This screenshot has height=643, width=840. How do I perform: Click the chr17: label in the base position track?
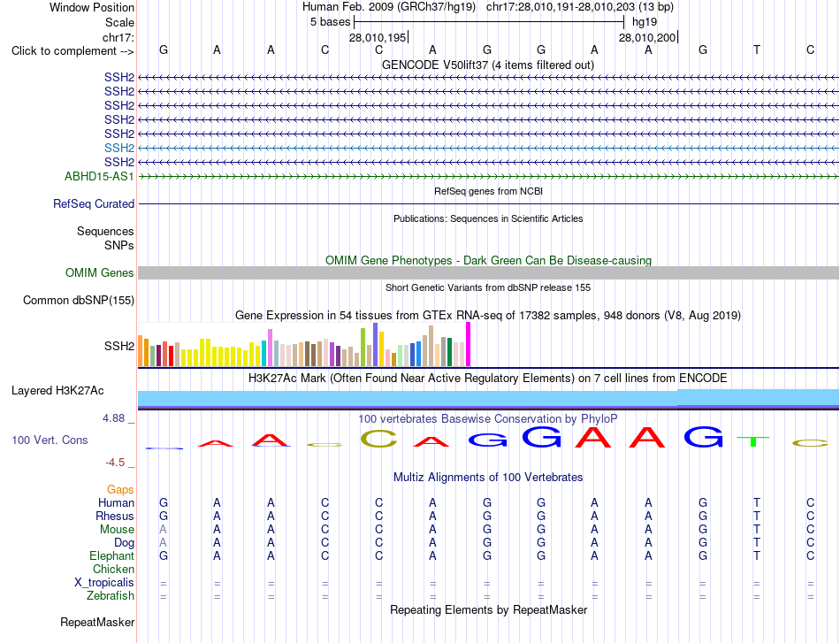pyautogui.click(x=118, y=37)
